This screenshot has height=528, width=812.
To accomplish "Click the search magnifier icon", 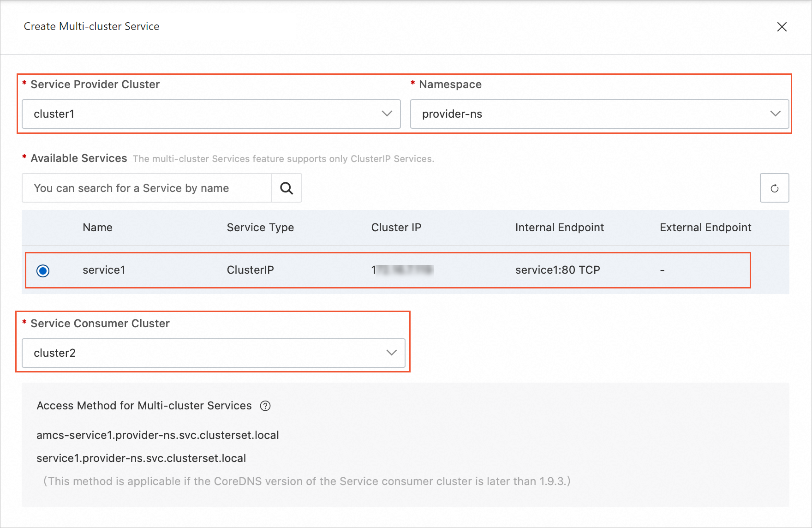I will point(287,188).
